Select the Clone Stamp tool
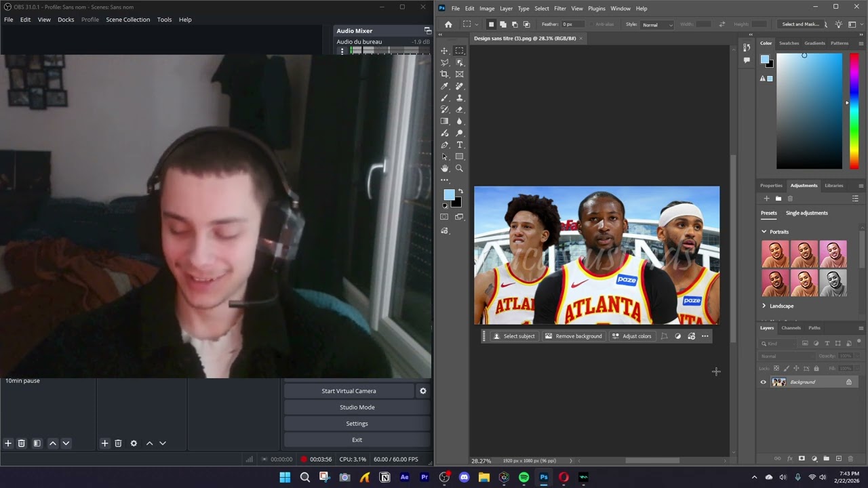Screen dimensions: 868x488 click(x=460, y=98)
